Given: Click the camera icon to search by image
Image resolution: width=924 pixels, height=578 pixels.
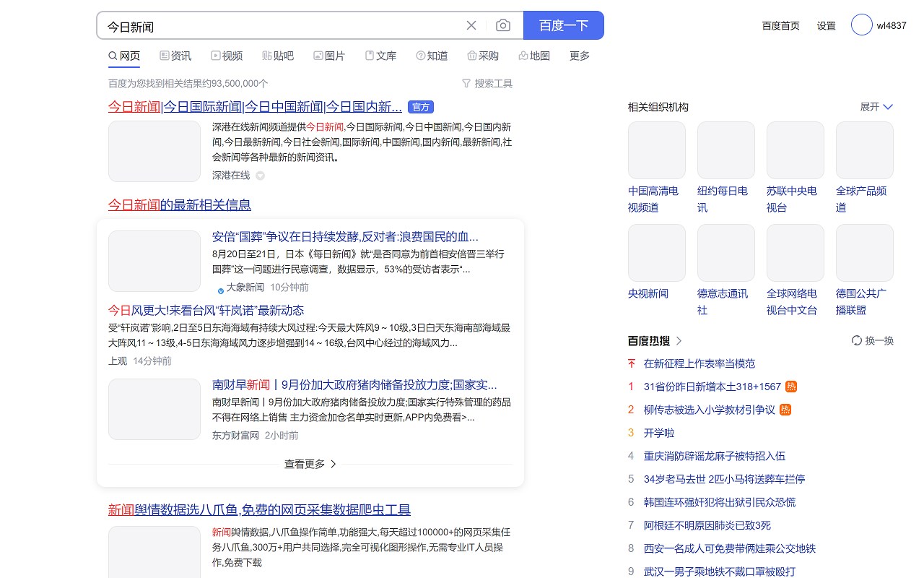Looking at the screenshot, I should [503, 25].
